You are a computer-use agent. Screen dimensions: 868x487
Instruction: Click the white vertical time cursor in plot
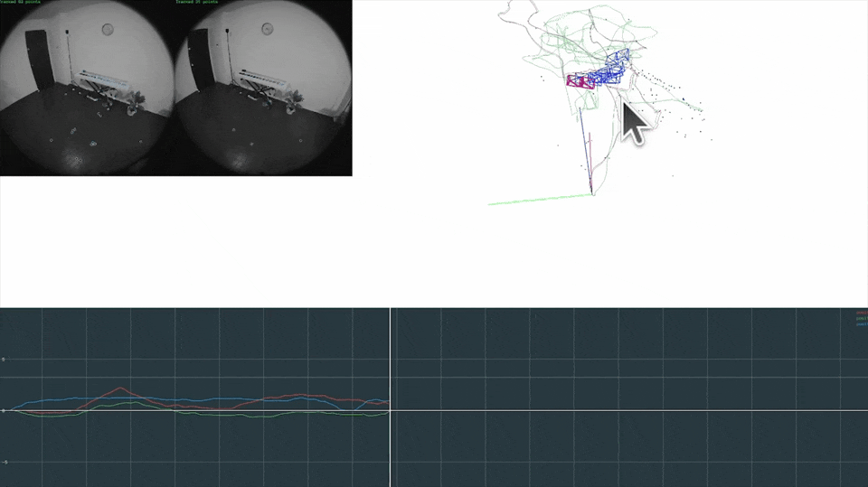tap(391, 398)
